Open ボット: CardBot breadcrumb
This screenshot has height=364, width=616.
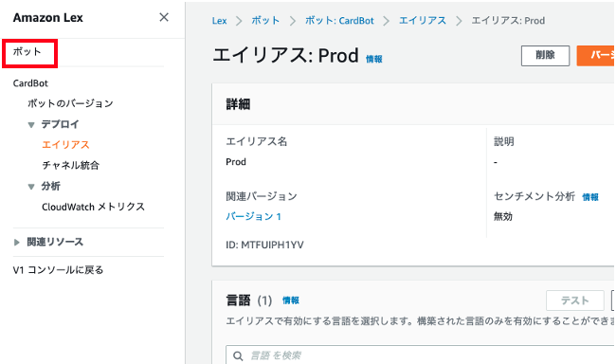[x=339, y=21]
